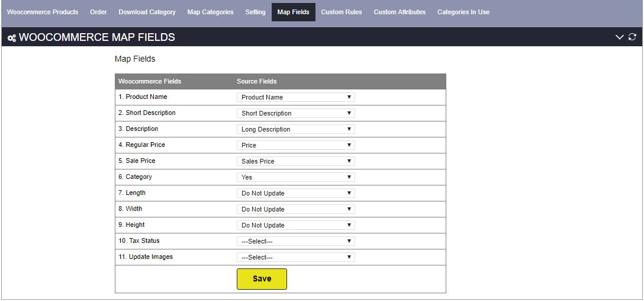Collapse panel with the chevron down icon
The image size is (644, 301).
[619, 37]
